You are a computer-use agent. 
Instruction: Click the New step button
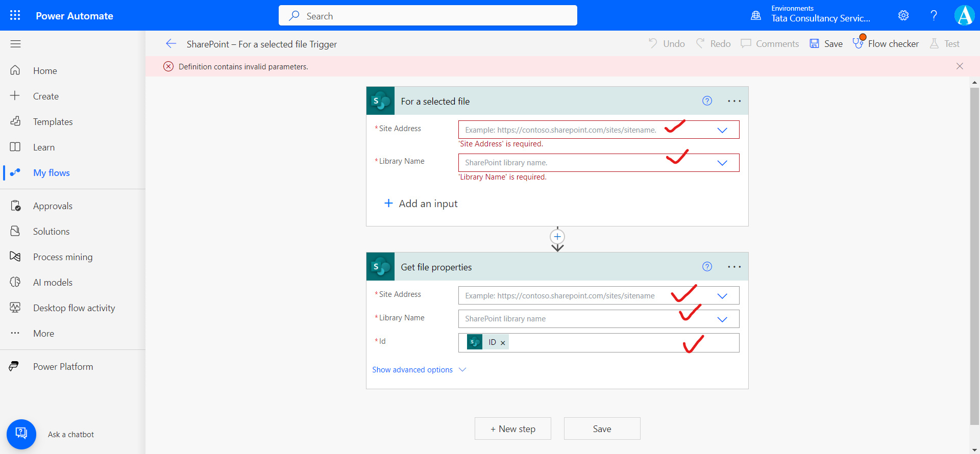click(x=512, y=429)
